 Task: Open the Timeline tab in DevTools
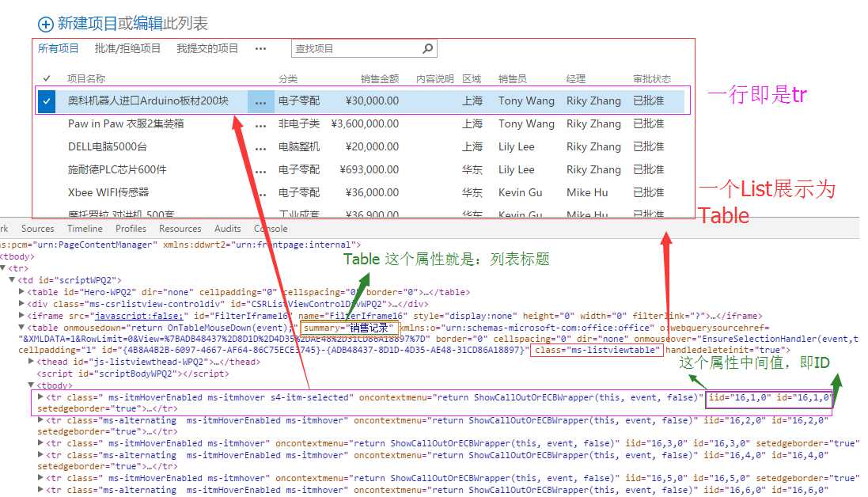click(85, 229)
